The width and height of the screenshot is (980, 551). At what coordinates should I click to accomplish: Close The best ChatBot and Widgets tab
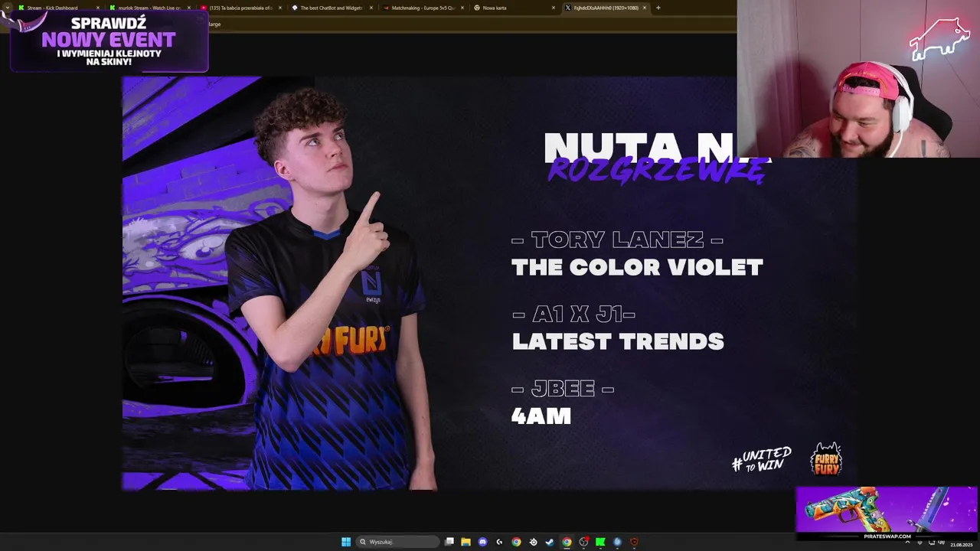click(x=371, y=8)
